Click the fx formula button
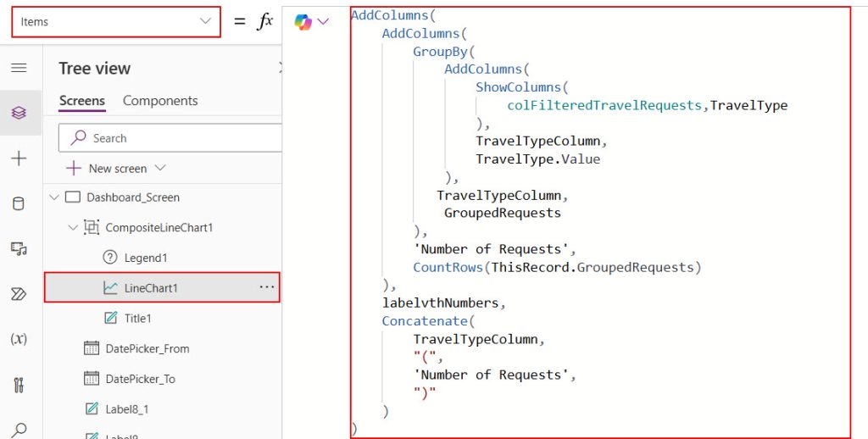Viewport: 868px width, 439px height. [x=265, y=21]
